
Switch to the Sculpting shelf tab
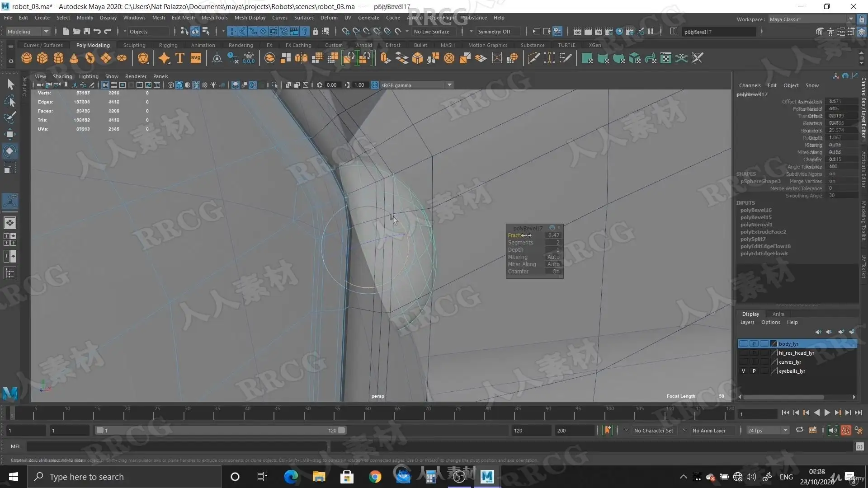pyautogui.click(x=134, y=45)
